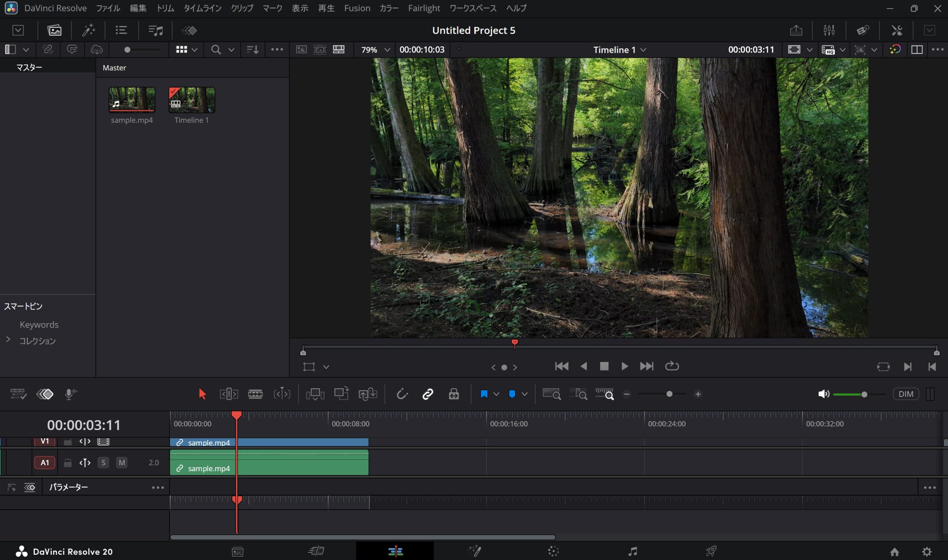Image resolution: width=948 pixels, height=560 pixels.
Task: Click the Replace Clip icon
Action: pos(367,394)
